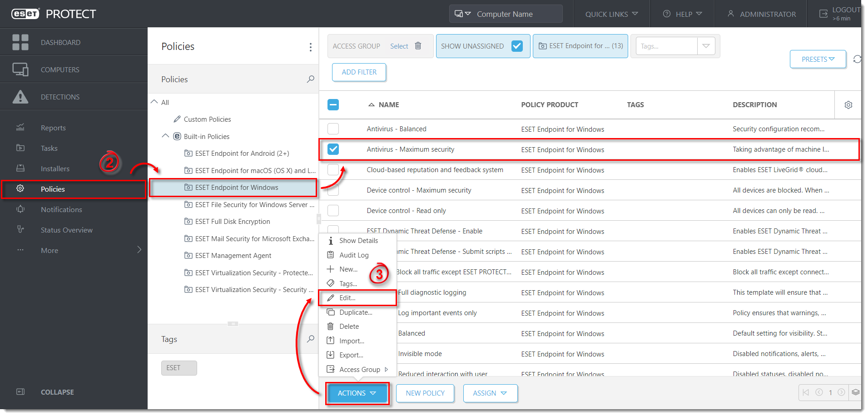Open the Assign dropdown button
The height and width of the screenshot is (416, 868).
click(x=490, y=393)
